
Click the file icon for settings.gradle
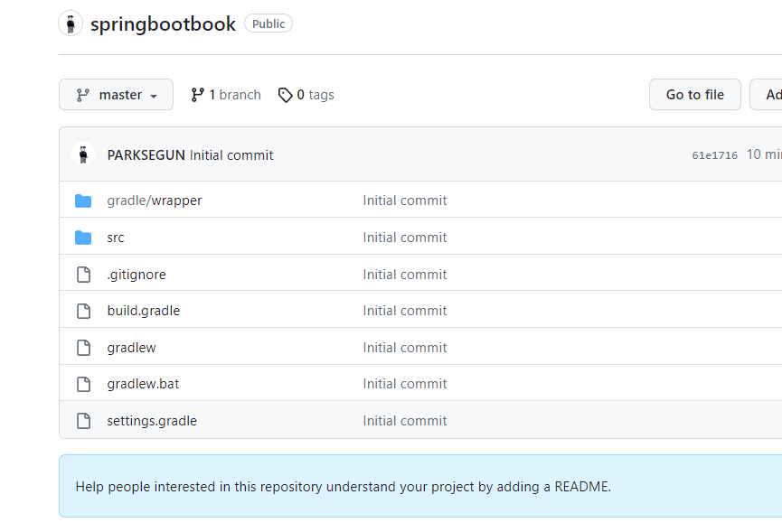[x=84, y=421]
